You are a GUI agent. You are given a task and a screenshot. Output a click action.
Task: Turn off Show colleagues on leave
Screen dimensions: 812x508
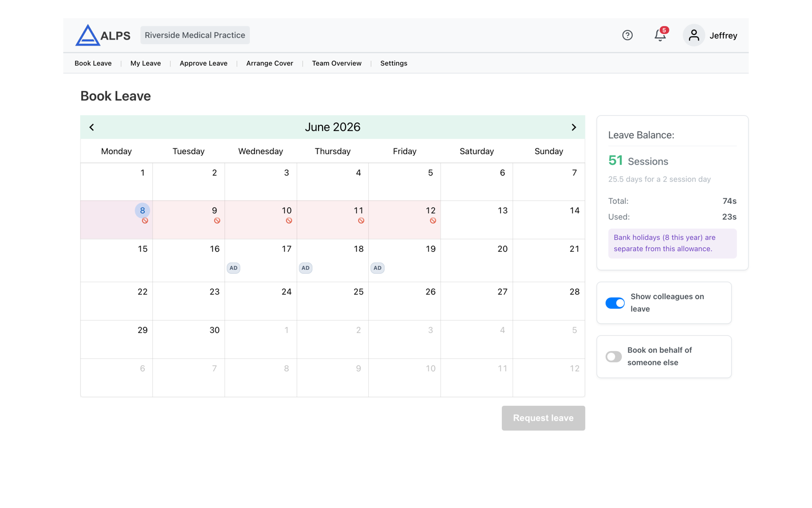pyautogui.click(x=615, y=303)
